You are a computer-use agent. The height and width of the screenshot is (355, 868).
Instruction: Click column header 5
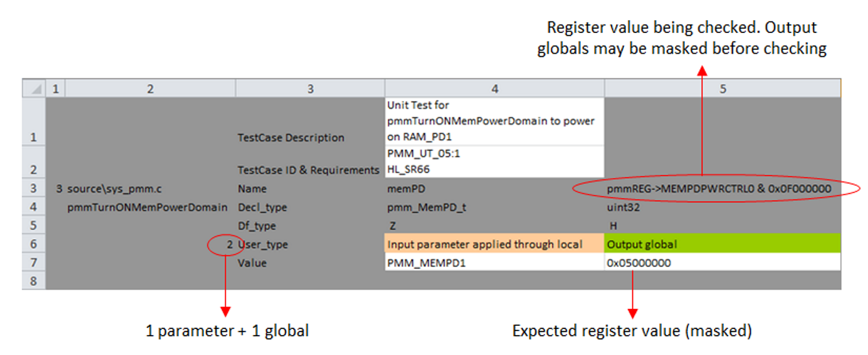[722, 88]
